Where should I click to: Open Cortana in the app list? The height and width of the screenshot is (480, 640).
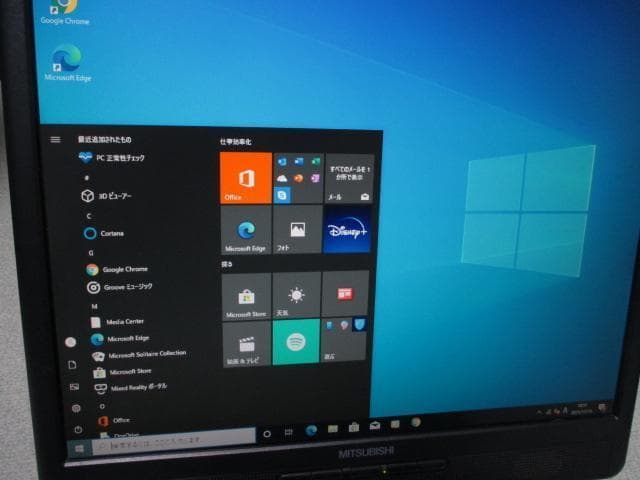click(x=104, y=233)
